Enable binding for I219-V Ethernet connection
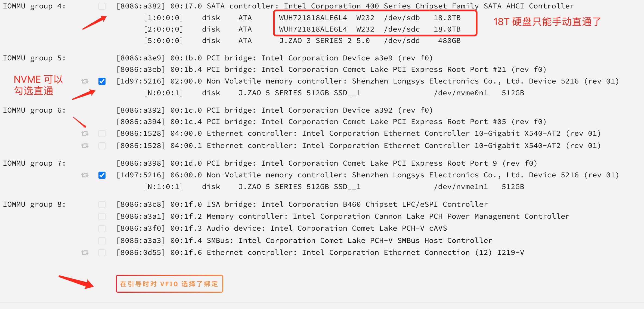 point(102,252)
